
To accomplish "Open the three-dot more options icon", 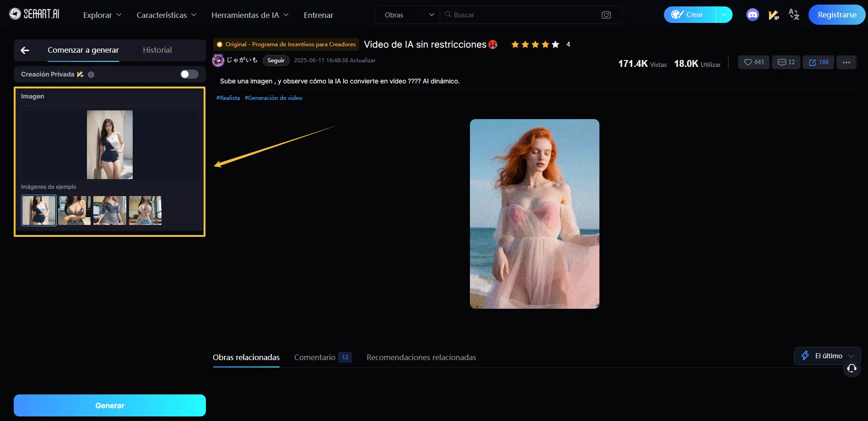I will (x=846, y=62).
